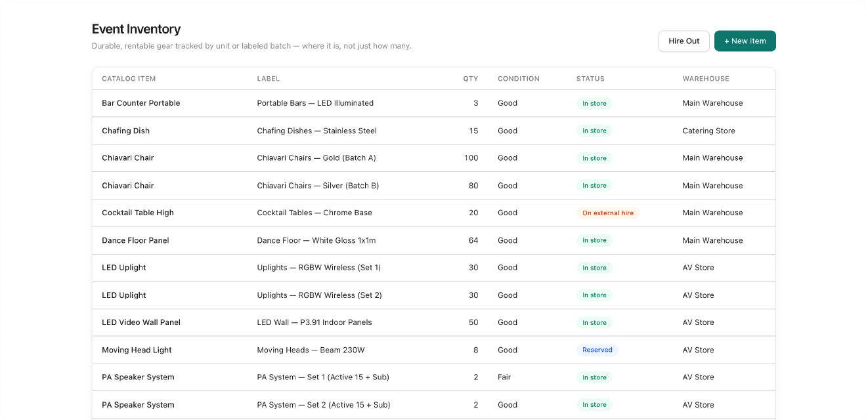Select LED Video Wall Panel item

point(141,322)
